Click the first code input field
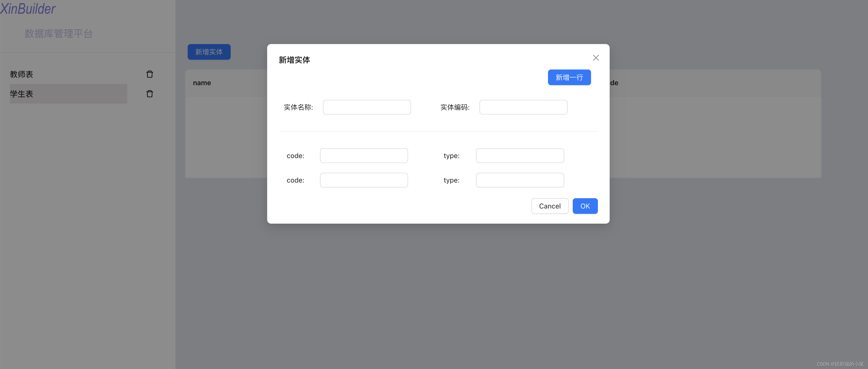Image resolution: width=868 pixels, height=369 pixels. (x=364, y=156)
